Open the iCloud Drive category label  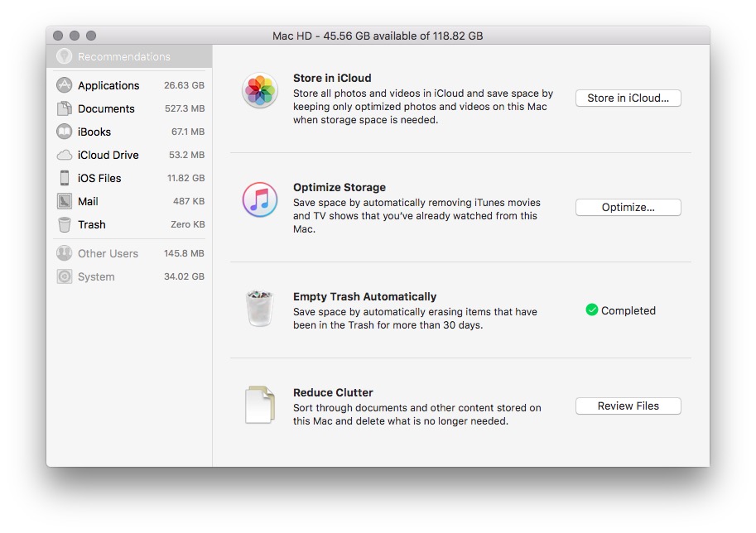(x=108, y=155)
